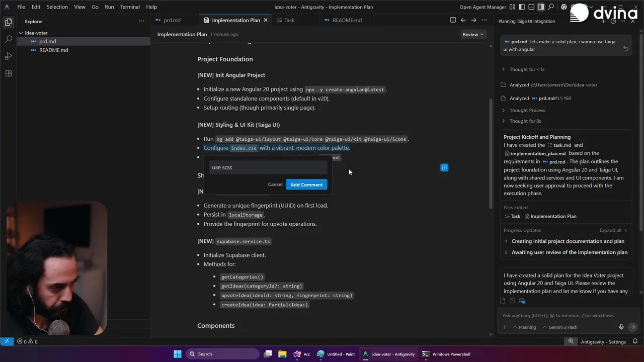Click the title bar search magnifier icon
The image size is (644, 362).
pos(551,7)
